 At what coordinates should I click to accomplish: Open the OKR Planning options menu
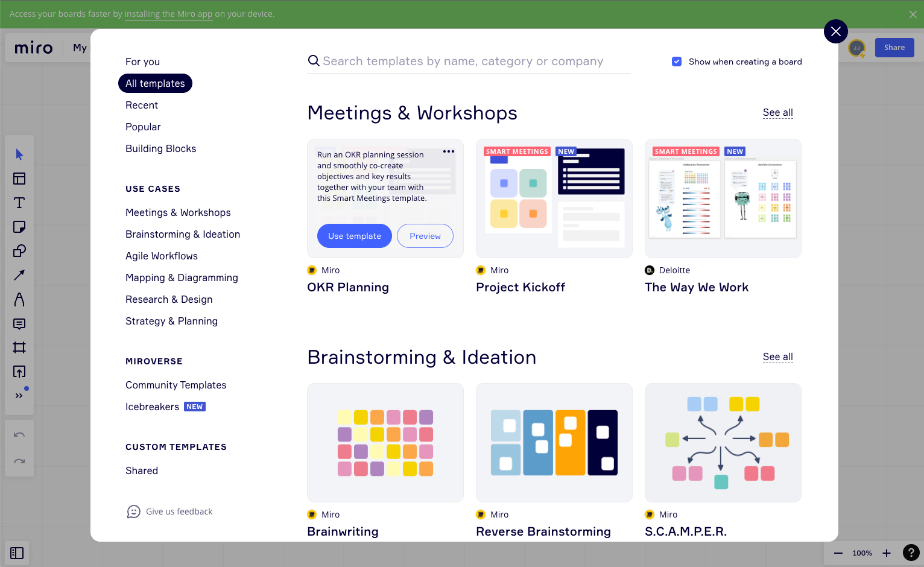(x=449, y=151)
